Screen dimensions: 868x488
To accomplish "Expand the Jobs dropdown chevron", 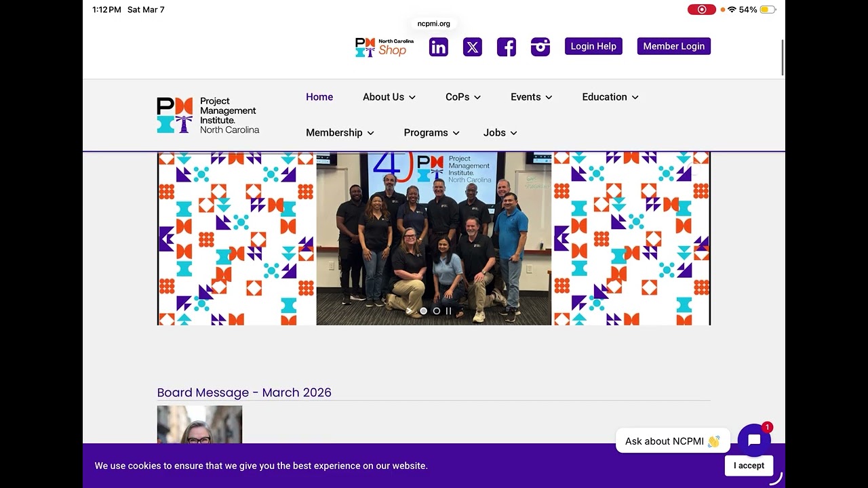I will (x=514, y=134).
